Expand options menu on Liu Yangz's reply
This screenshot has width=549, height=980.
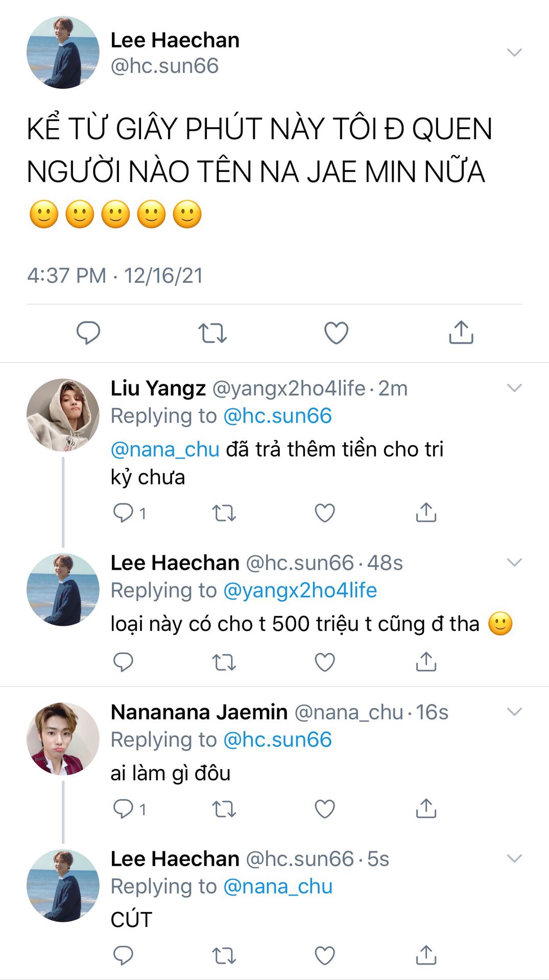[x=514, y=388]
